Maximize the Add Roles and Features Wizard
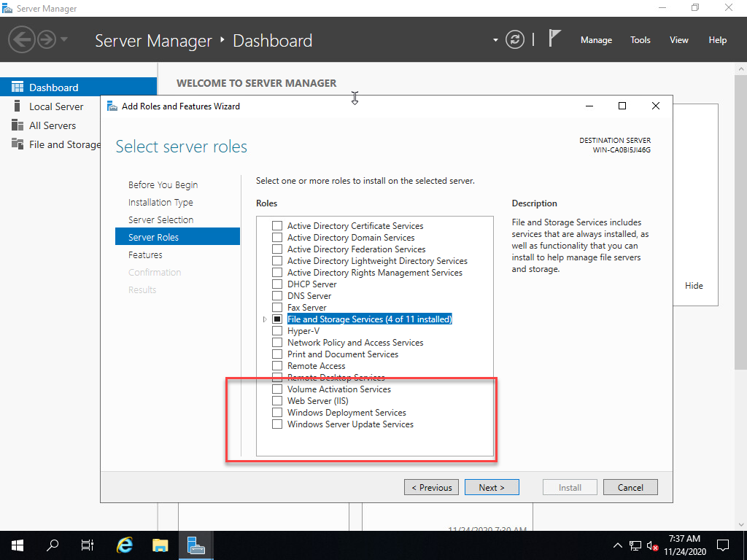This screenshot has width=747, height=560. coord(622,106)
